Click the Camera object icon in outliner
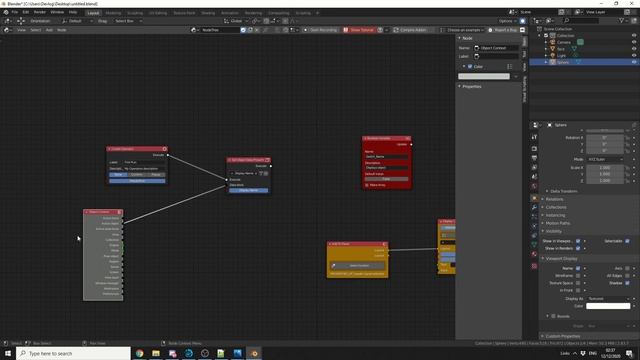 point(553,42)
